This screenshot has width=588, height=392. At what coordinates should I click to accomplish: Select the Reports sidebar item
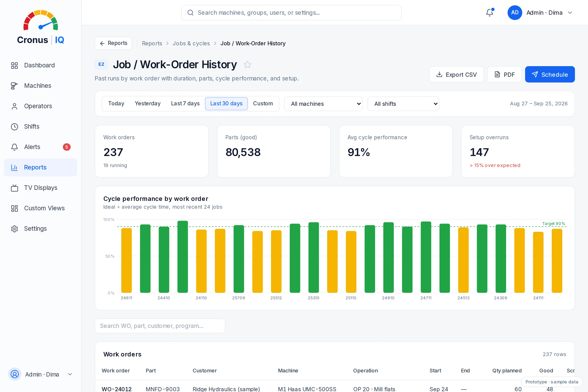point(40,167)
